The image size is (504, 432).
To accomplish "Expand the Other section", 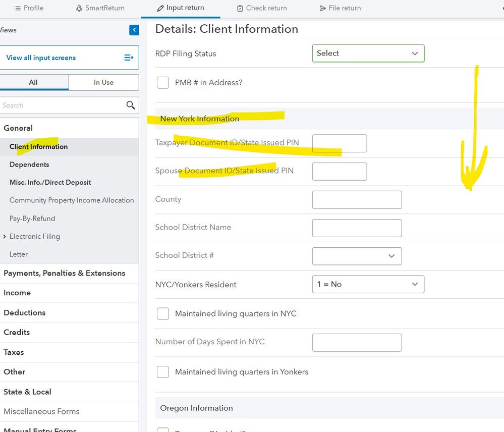I will [x=69, y=372].
